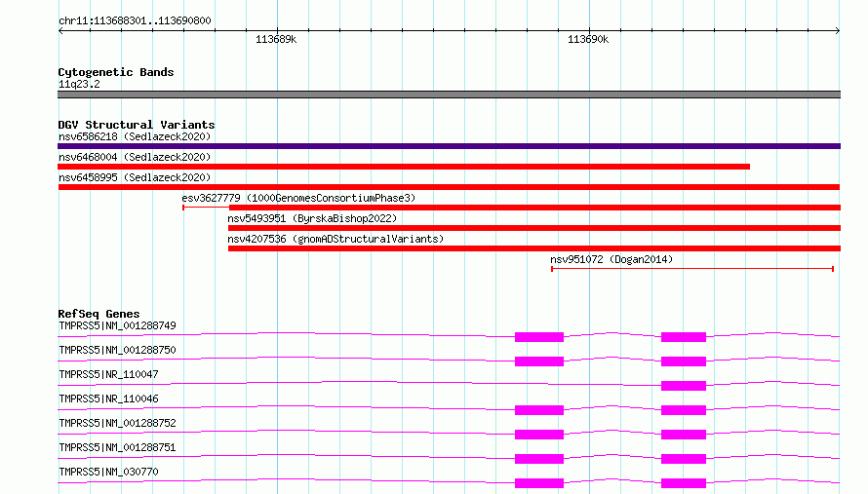Click the red nsv6458995 variant bar

point(449,187)
